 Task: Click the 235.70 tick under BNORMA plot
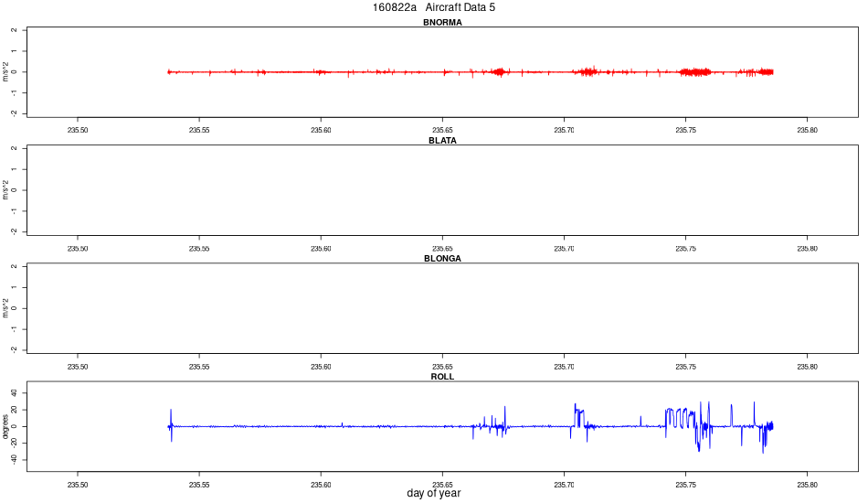click(564, 130)
